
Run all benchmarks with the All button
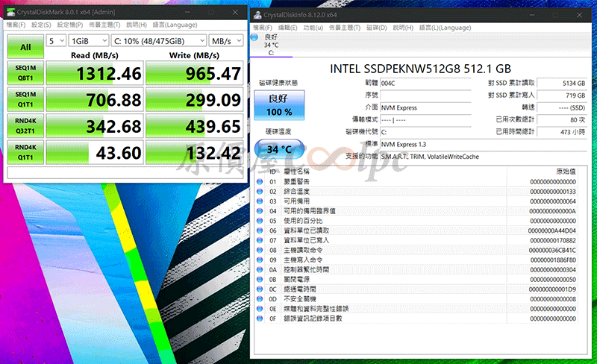click(25, 47)
